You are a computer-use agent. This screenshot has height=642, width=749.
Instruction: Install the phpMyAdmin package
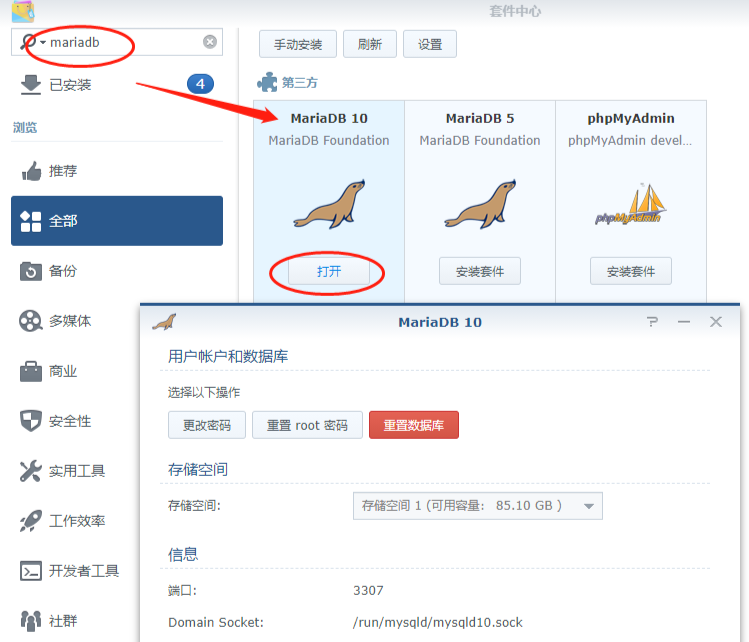tap(631, 271)
